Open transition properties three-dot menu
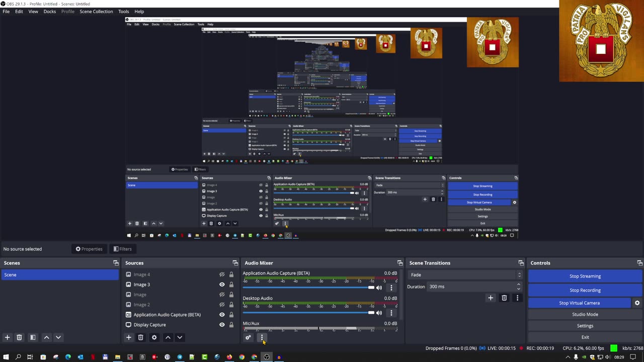 517,298
